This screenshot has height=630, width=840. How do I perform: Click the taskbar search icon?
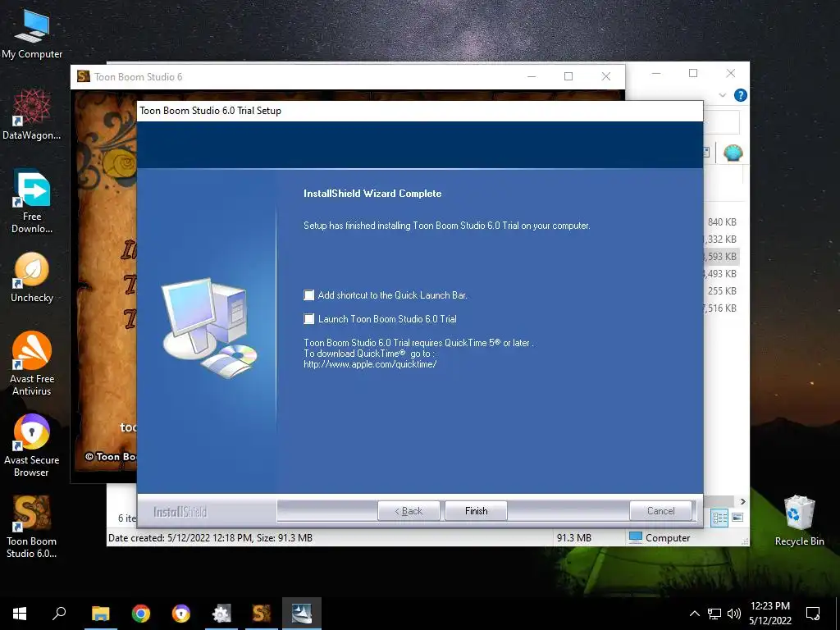point(59,614)
